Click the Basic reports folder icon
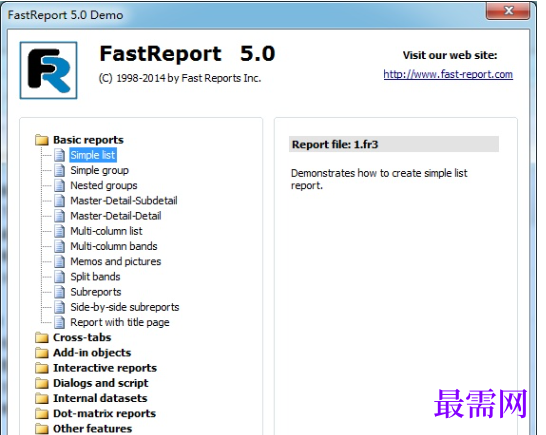The width and height of the screenshot is (546, 435). point(42,140)
